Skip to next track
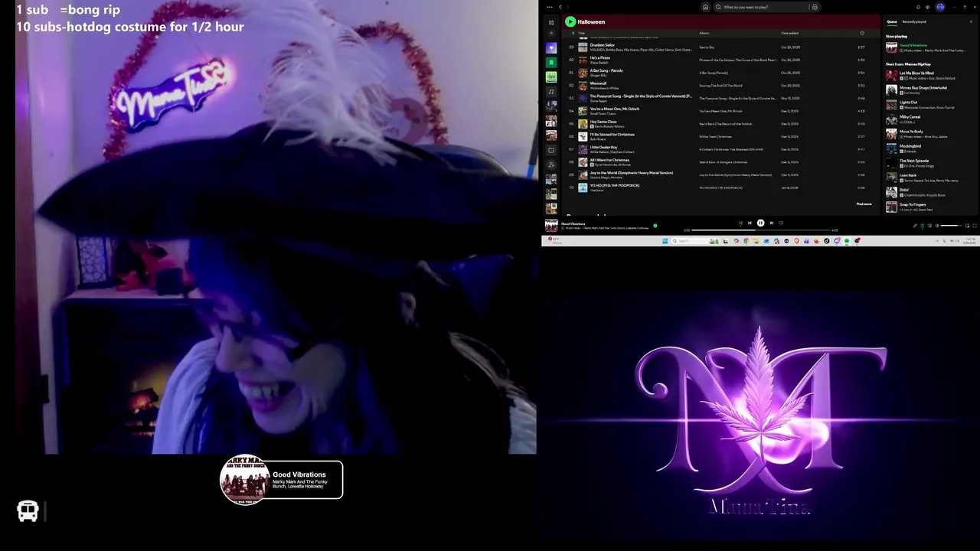The height and width of the screenshot is (551, 980). (x=772, y=223)
